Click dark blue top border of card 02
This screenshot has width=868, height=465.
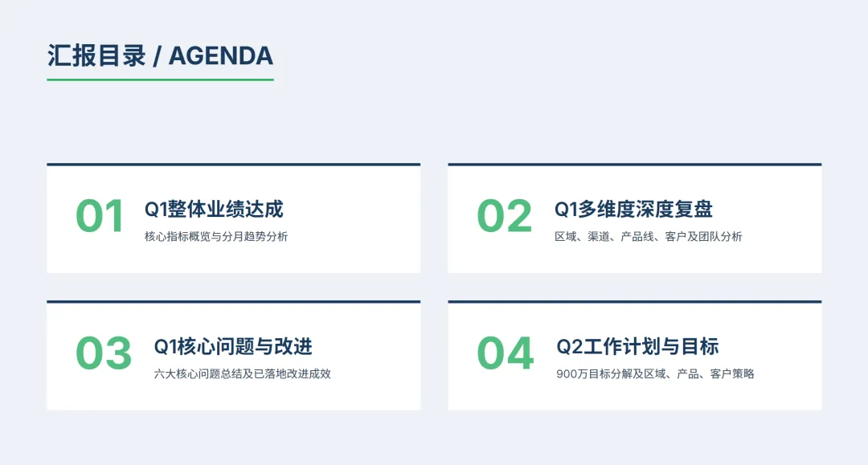634,164
